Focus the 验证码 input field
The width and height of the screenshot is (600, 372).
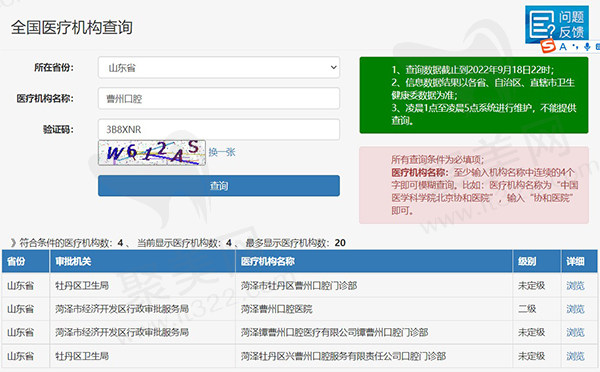pyautogui.click(x=219, y=129)
